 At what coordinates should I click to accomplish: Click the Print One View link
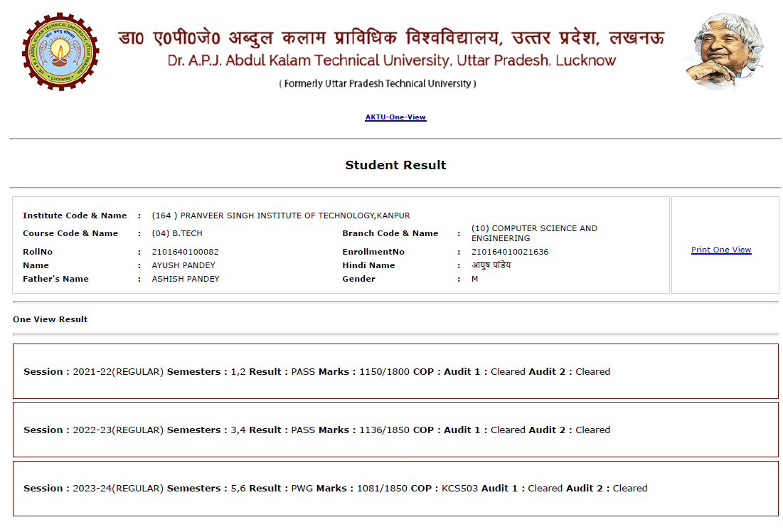[x=720, y=250]
